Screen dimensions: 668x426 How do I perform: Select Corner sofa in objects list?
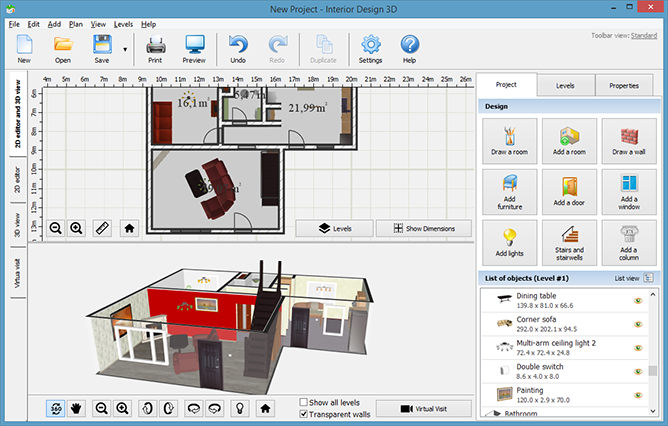pos(564,324)
